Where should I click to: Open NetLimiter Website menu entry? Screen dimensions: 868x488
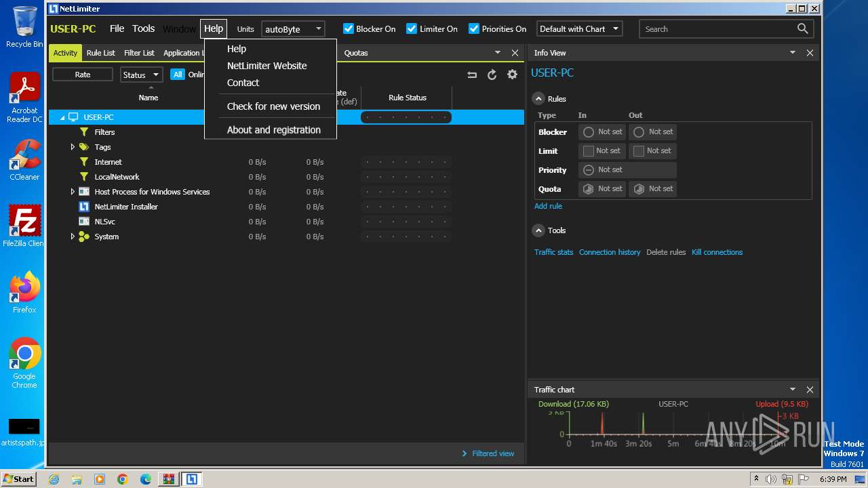(267, 66)
